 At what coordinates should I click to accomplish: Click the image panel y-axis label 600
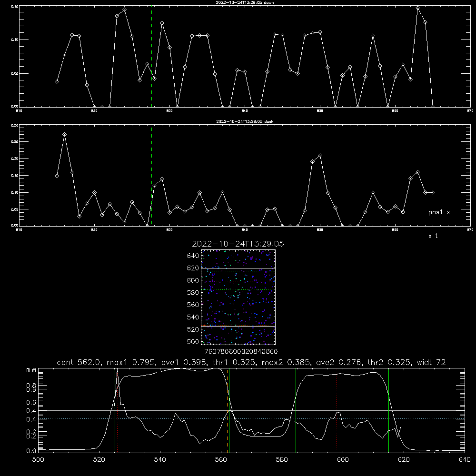coord(193,280)
